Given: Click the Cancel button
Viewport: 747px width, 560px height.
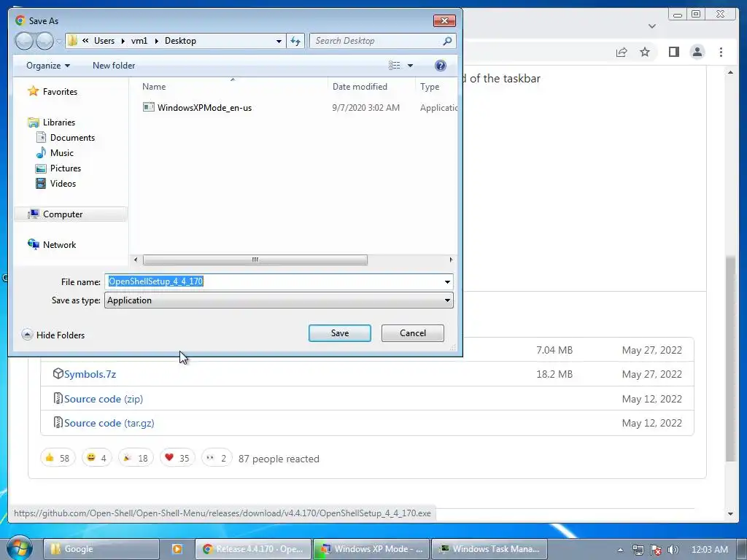Looking at the screenshot, I should [x=413, y=333].
